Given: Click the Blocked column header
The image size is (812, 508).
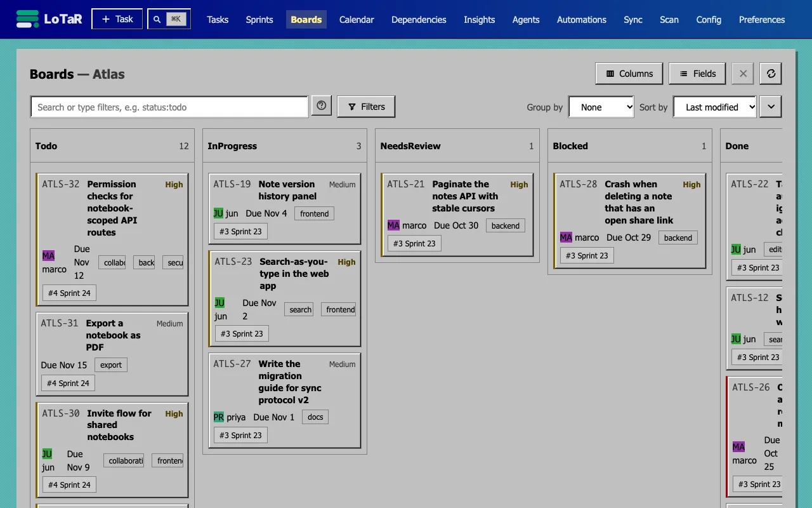Looking at the screenshot, I should click(629, 146).
